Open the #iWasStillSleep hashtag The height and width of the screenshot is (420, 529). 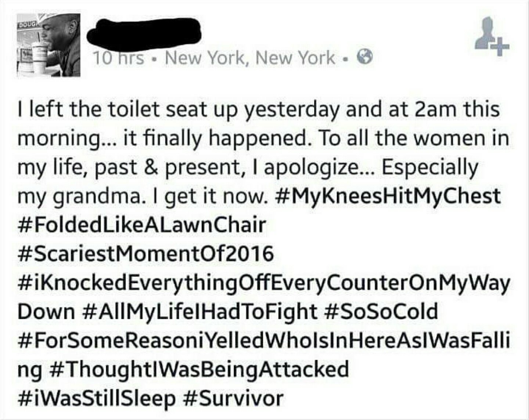[x=96, y=398]
